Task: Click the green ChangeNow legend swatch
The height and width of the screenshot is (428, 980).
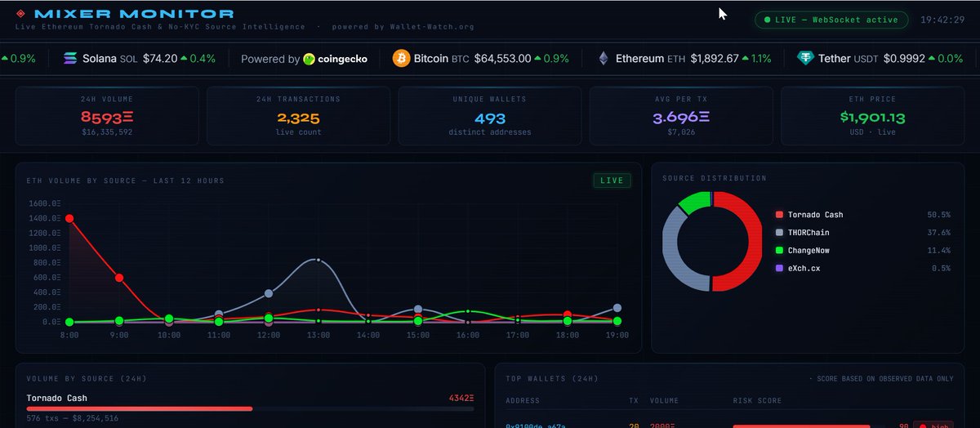Action: 779,251
